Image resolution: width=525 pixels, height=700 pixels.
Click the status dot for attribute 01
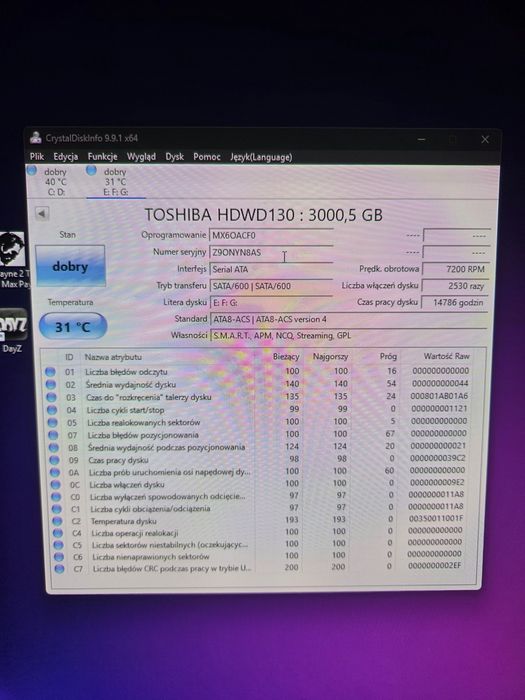(50, 371)
